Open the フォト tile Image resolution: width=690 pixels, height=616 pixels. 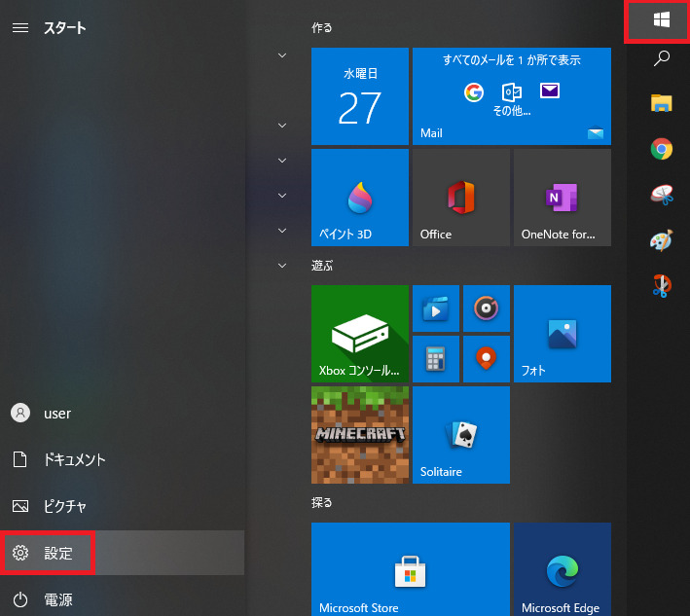click(x=563, y=334)
